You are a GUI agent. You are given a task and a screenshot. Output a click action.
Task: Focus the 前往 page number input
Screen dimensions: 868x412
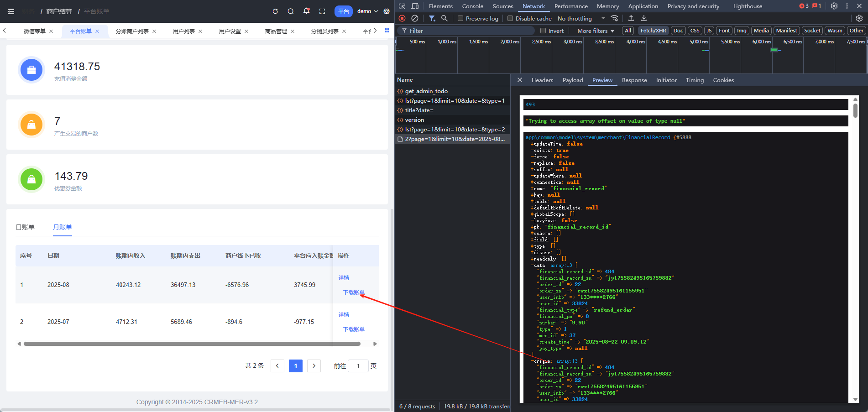point(358,366)
